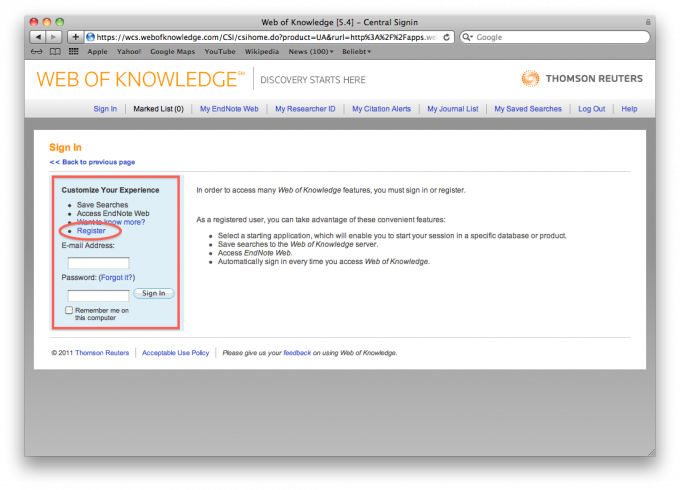Go back with Safari's back arrow
The image size is (680, 490).
(38, 37)
